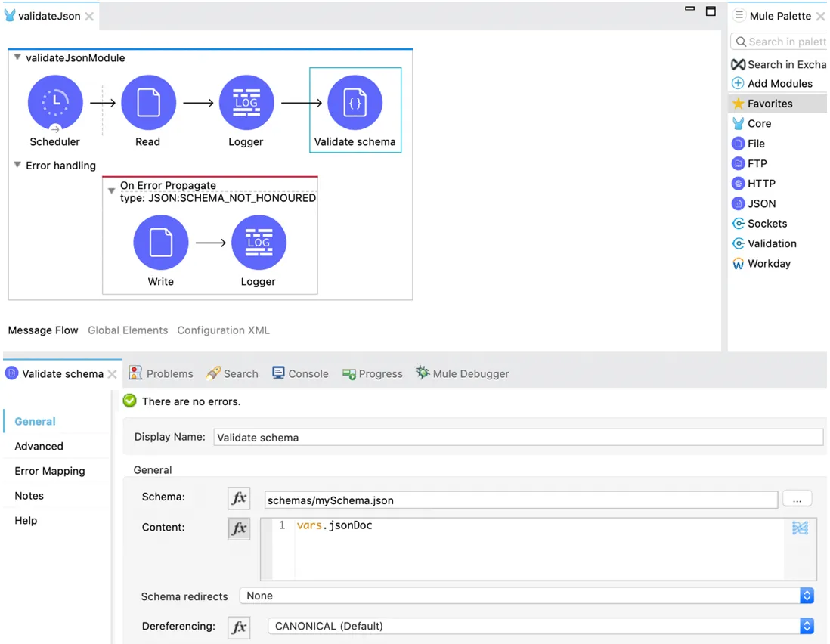
Task: Click the Search in Exchange icon
Action: [x=738, y=64]
